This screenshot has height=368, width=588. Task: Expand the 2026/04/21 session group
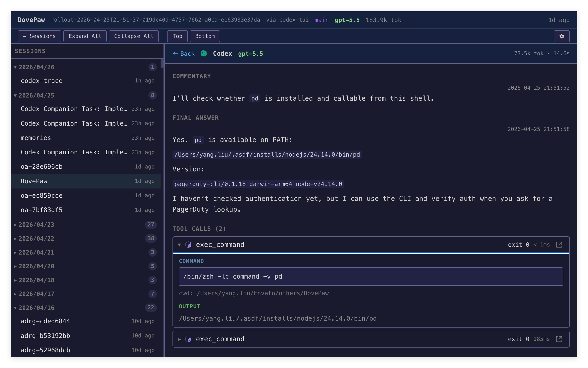pos(15,252)
